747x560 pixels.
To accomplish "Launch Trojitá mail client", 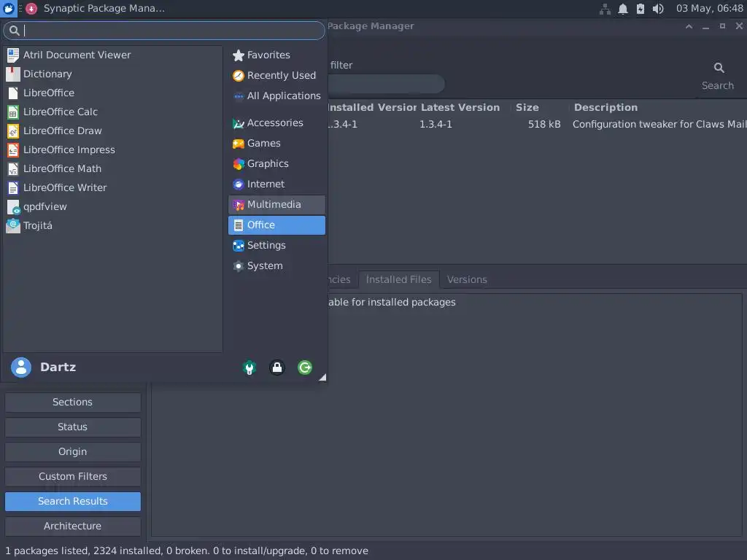I will [x=113, y=226].
